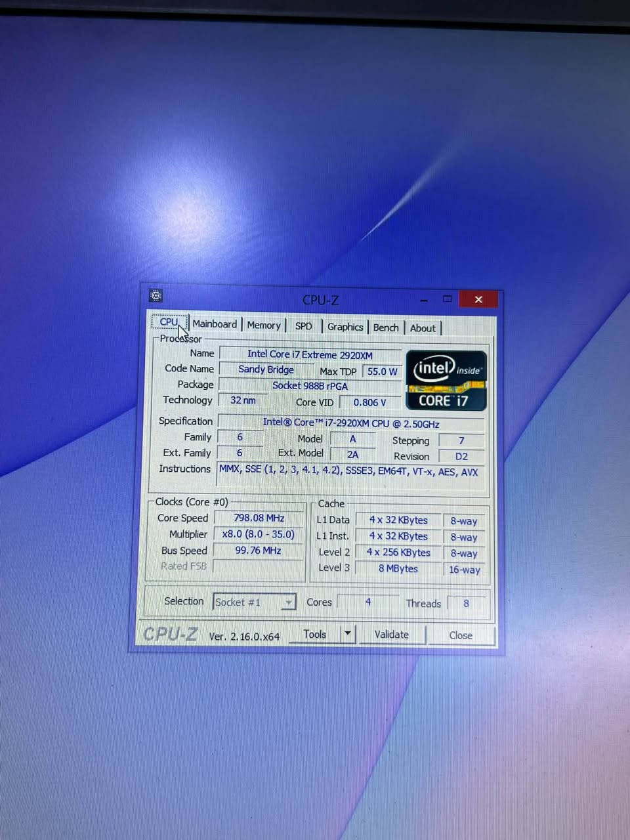Click the Close button at bottom
This screenshot has width=630, height=840.
[x=461, y=635]
